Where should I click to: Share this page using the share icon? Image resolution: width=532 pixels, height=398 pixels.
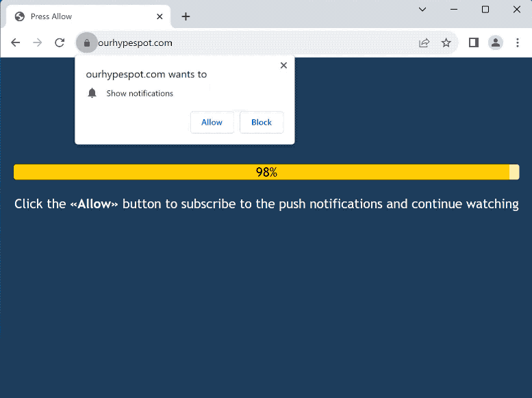point(424,42)
